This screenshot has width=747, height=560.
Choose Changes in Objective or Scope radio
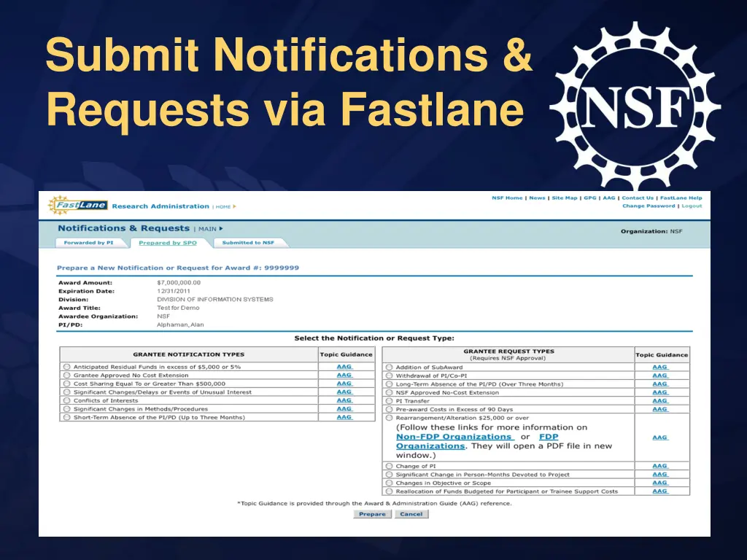390,483
